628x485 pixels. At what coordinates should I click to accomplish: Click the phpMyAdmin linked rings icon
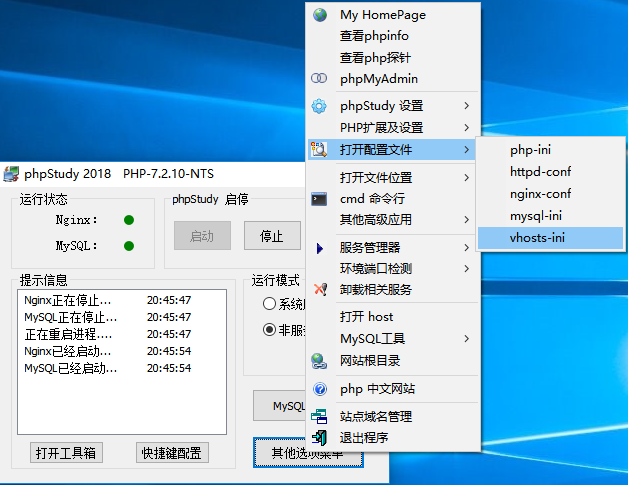(319, 78)
